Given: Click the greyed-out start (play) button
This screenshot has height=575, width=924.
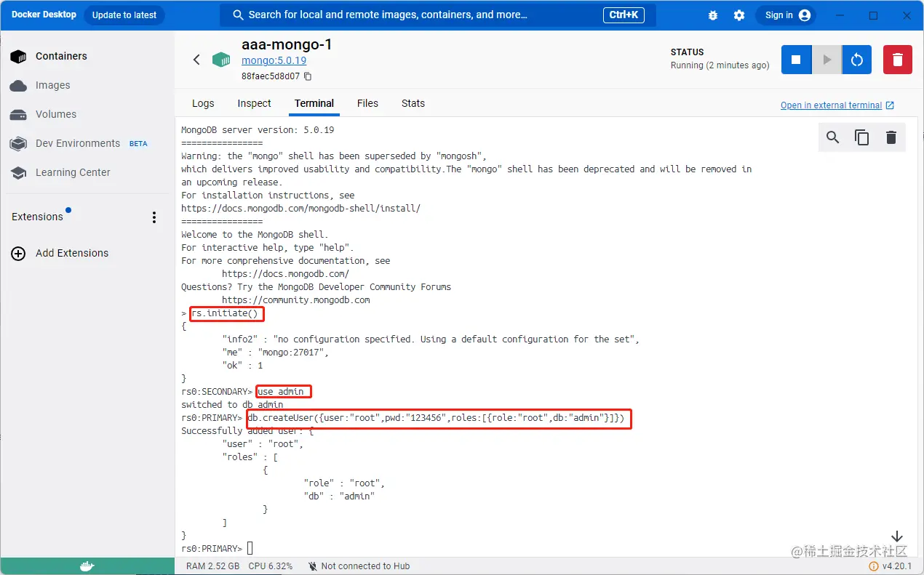Looking at the screenshot, I should [827, 60].
